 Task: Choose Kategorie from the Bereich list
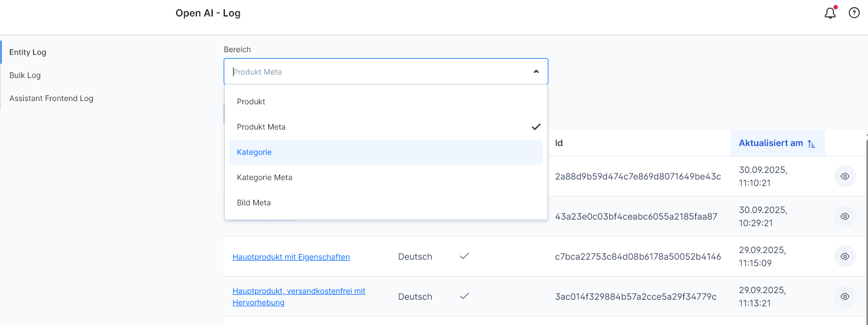point(254,152)
